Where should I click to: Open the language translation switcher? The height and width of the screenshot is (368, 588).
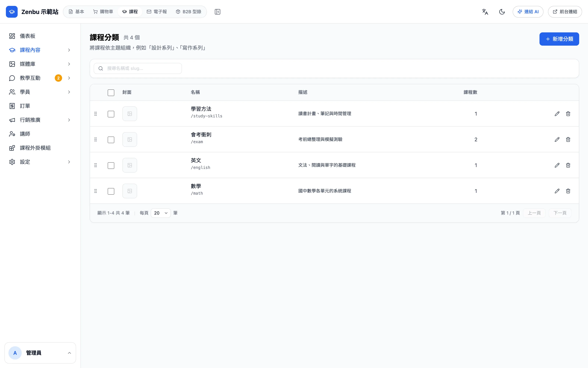tap(485, 12)
